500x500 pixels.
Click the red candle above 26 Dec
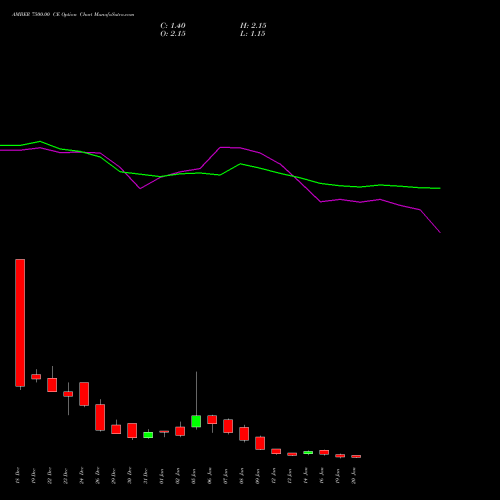pos(100,417)
